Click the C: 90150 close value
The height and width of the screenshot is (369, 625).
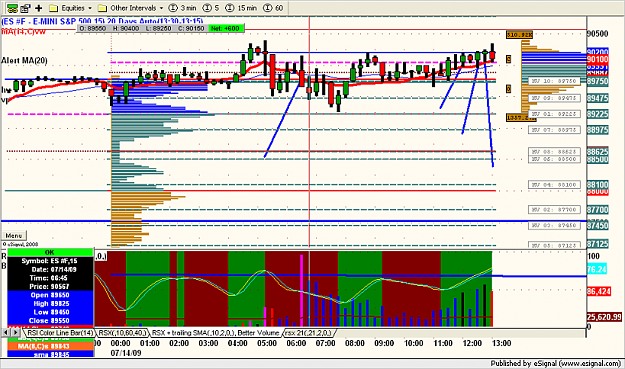coord(191,28)
